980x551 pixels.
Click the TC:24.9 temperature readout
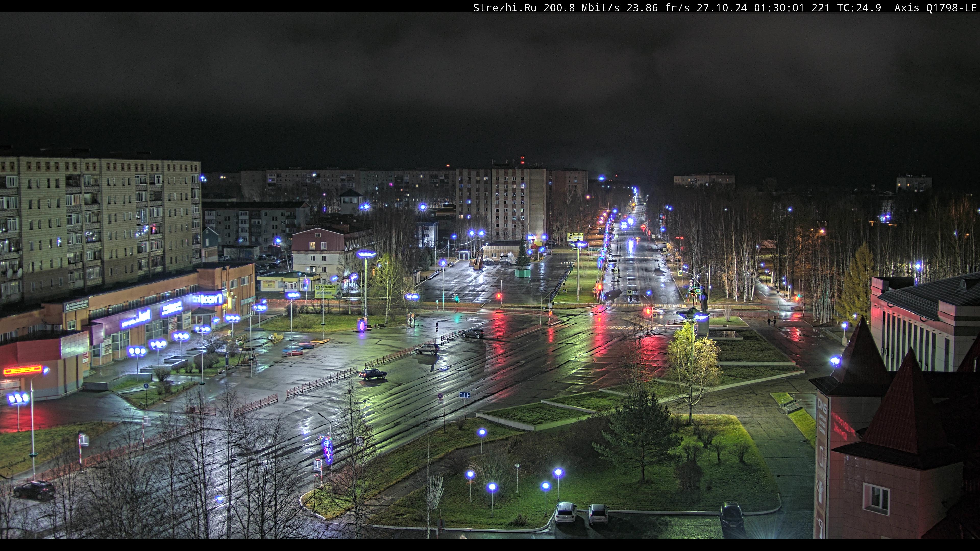pos(859,8)
